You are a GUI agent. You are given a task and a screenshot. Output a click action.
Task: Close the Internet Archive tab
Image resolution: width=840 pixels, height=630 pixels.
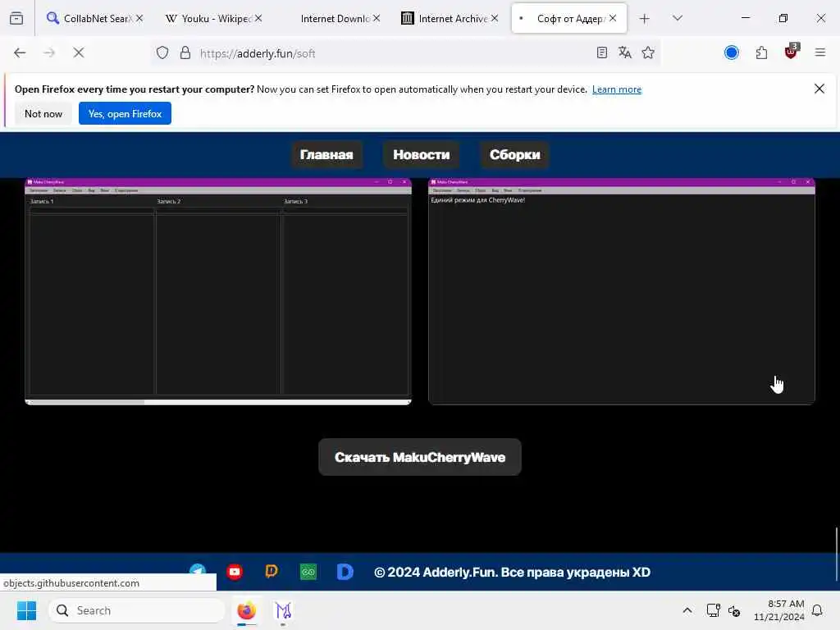click(495, 18)
